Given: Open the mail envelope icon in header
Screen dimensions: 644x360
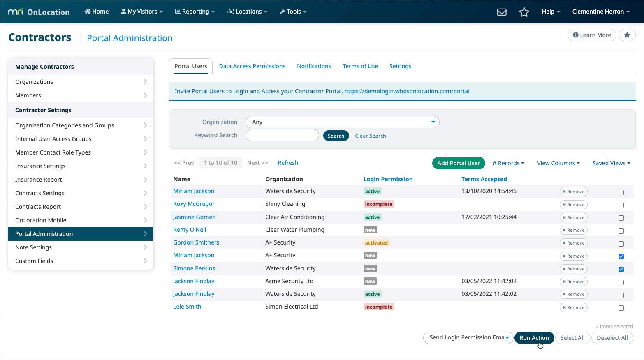Looking at the screenshot, I should click(x=502, y=12).
